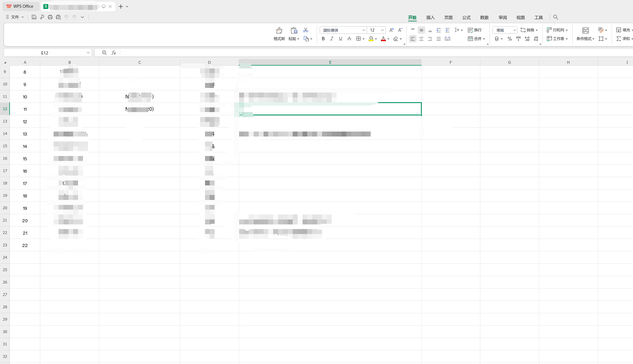Toggle underline formatting
Image resolution: width=633 pixels, height=364 pixels.
coord(340,39)
